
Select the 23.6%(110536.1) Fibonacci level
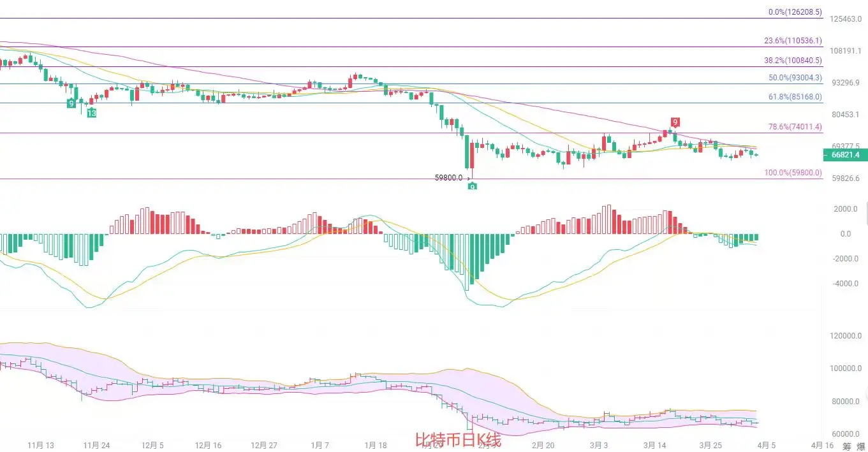(793, 41)
